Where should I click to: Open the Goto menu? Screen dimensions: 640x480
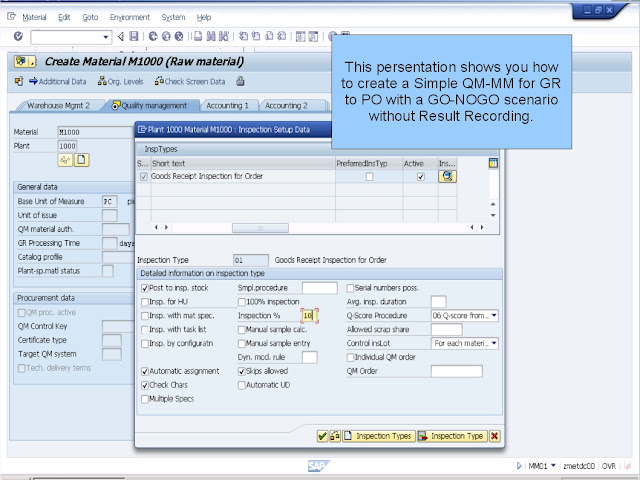tap(90, 17)
